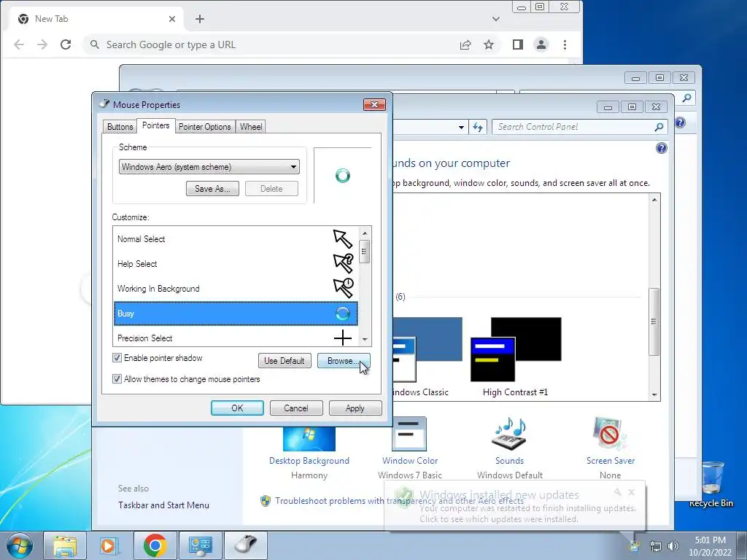Open Troubleshoot transparency and Aero effects link

(399, 500)
